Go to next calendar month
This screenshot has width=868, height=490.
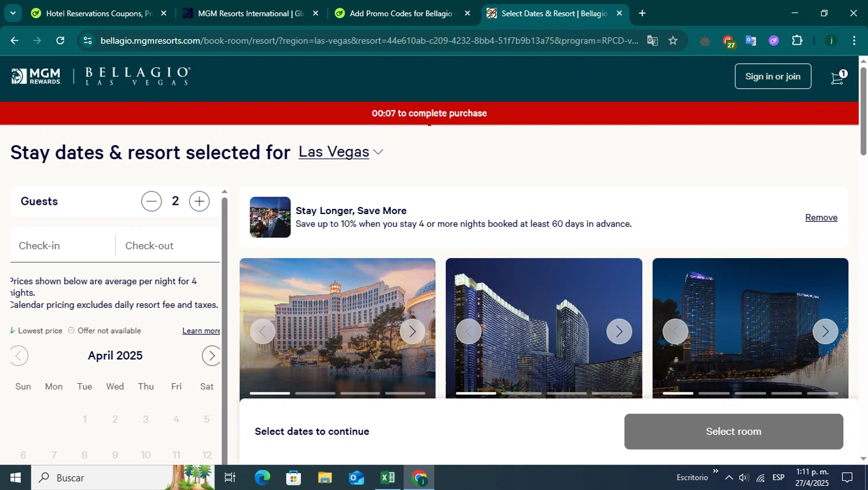(211, 356)
